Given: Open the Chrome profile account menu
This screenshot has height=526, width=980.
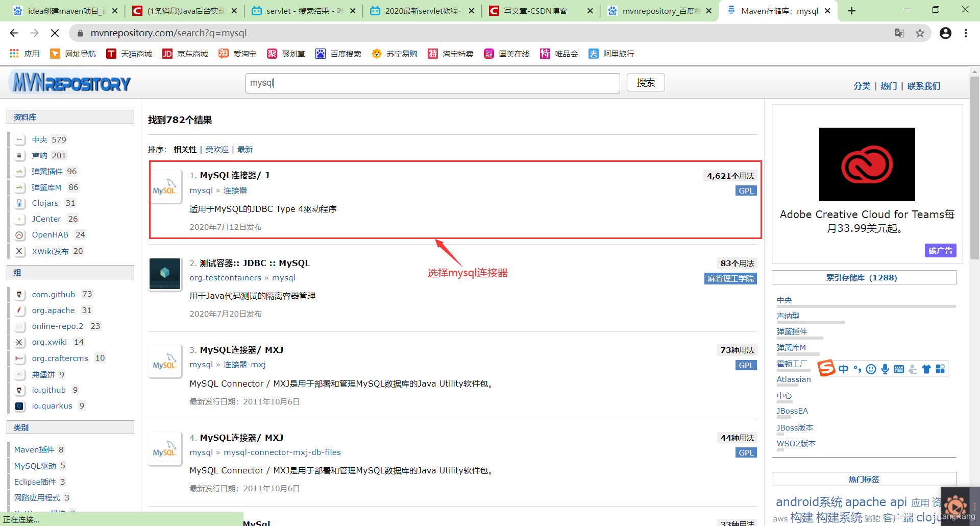Looking at the screenshot, I should (945, 33).
